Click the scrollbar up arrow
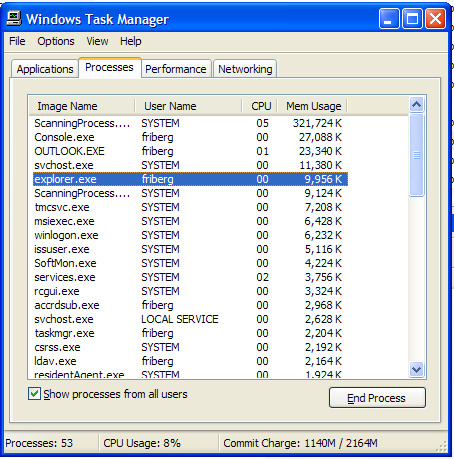Viewport: 454px width, 459px height. point(416,105)
